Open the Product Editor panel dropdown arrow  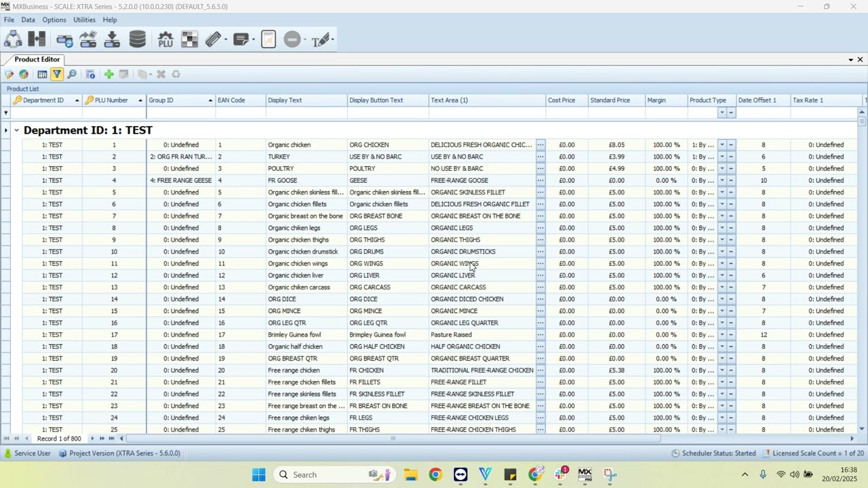pyautogui.click(x=851, y=60)
